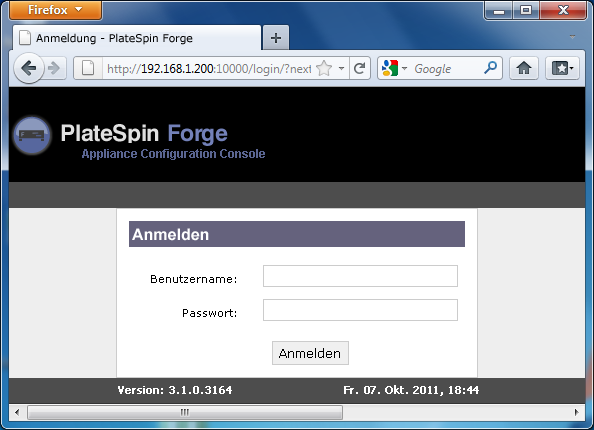The width and height of the screenshot is (594, 430).
Task: Click the Benutzername input field
Action: (360, 276)
